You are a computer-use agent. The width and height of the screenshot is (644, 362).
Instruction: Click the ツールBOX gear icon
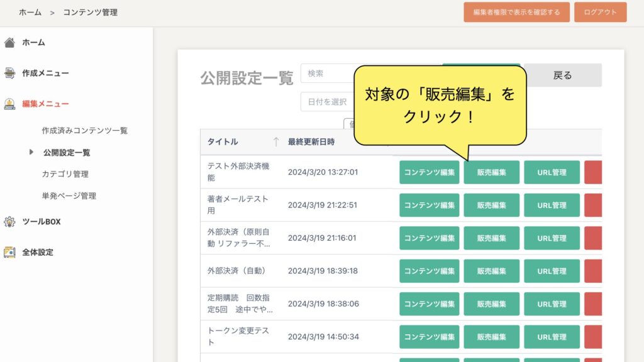coord(9,222)
